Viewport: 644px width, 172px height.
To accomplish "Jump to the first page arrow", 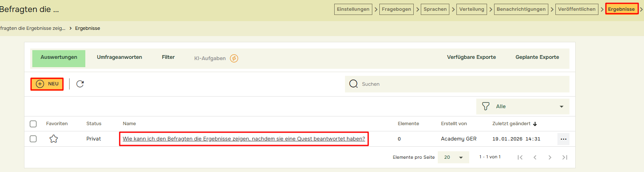I will 521,157.
